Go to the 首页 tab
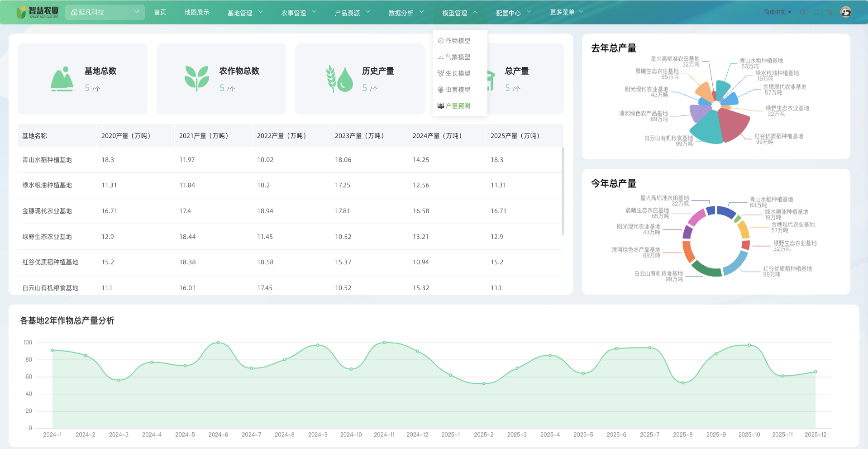 click(160, 12)
